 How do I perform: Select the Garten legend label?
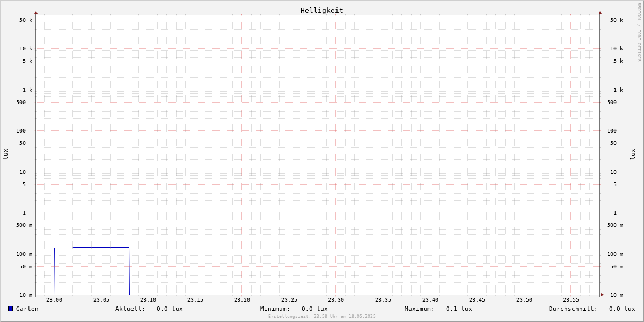[x=27, y=309]
